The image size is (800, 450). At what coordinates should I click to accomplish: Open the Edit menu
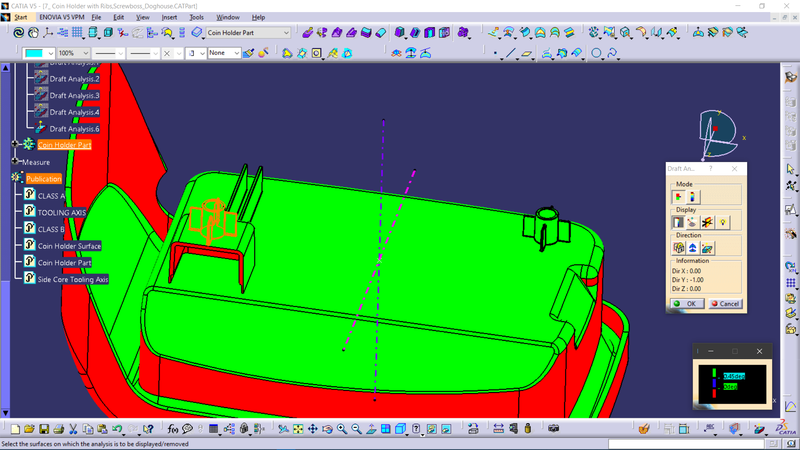(x=118, y=17)
